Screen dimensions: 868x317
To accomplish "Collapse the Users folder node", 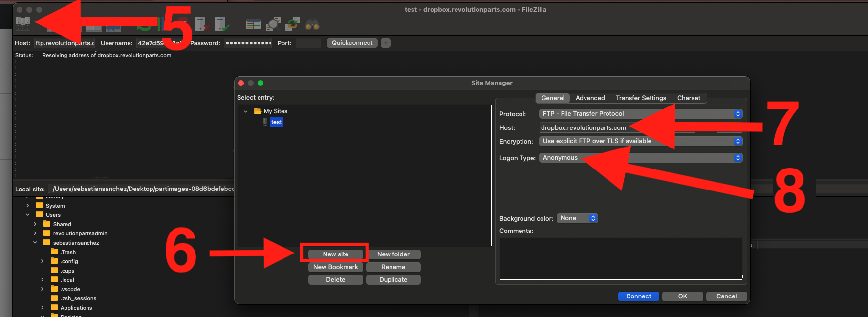I will point(27,215).
